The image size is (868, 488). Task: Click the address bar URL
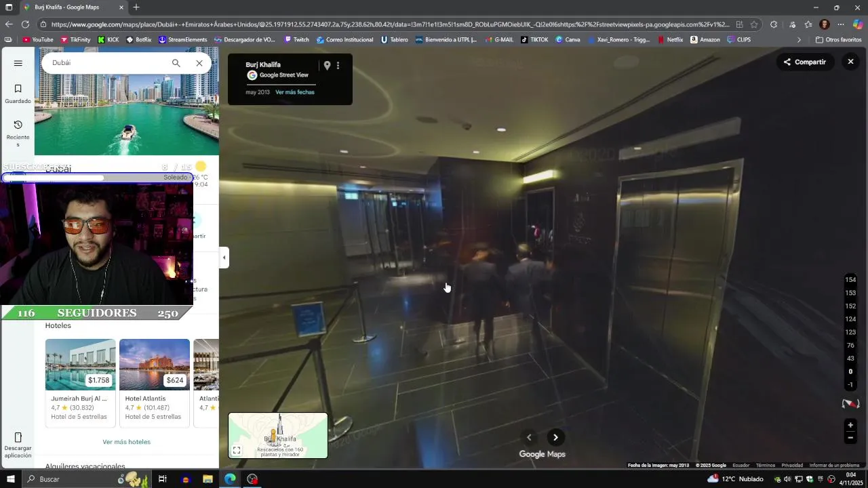click(x=390, y=24)
